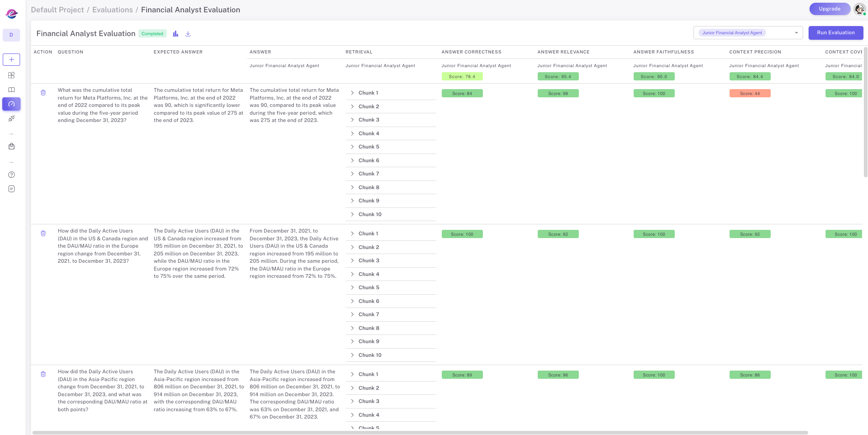
Task: Select the gauge evaluations sidebar icon
Action: [x=11, y=104]
